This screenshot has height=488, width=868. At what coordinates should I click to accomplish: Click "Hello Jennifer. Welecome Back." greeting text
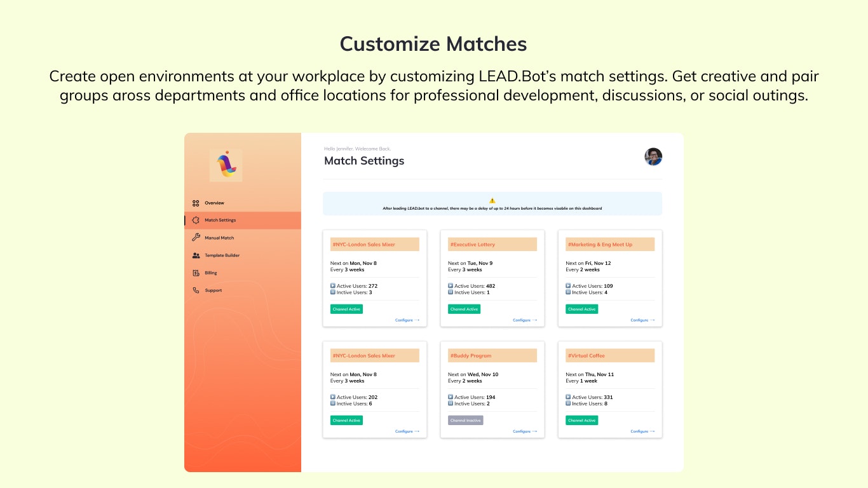[x=357, y=149]
